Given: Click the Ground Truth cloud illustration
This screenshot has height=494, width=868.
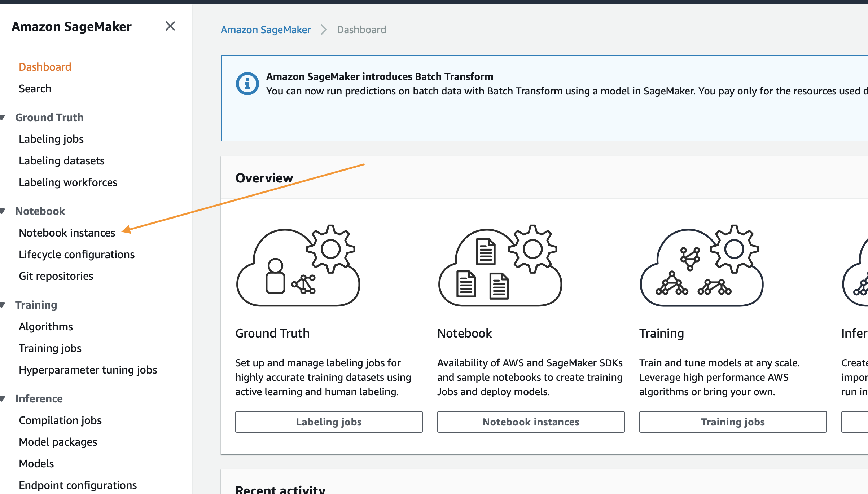Looking at the screenshot, I should click(298, 266).
